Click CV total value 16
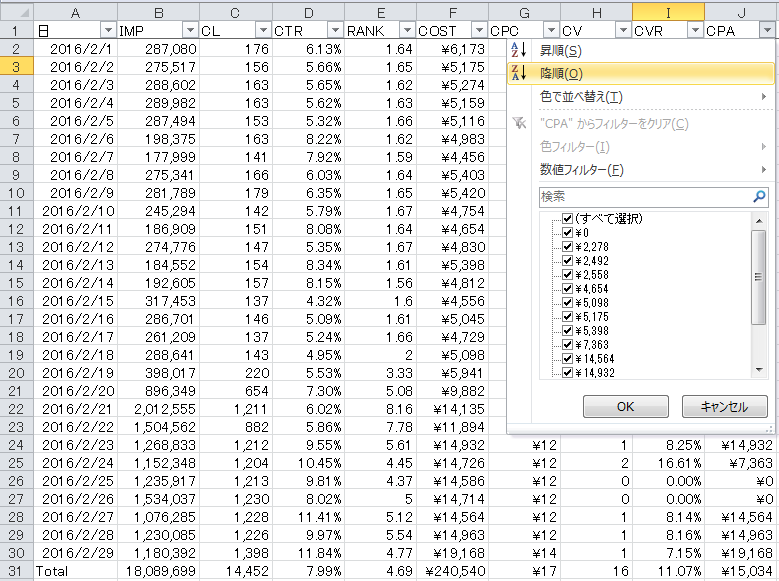Viewport: 779px width, 581px height. pos(596,571)
